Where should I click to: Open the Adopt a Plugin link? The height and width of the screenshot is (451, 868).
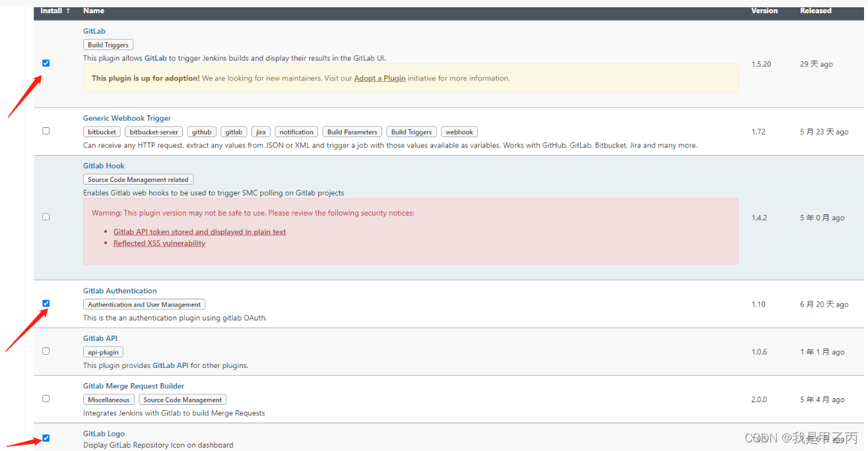[380, 78]
